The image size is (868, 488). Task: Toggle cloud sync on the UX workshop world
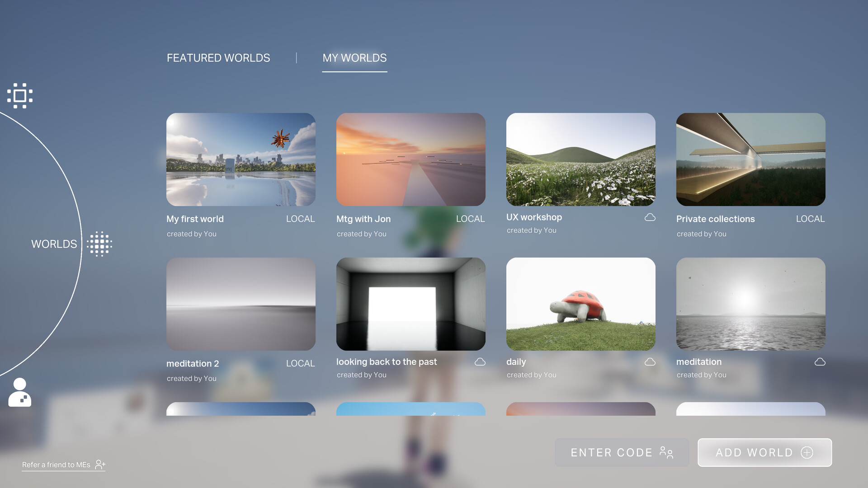[x=650, y=217]
